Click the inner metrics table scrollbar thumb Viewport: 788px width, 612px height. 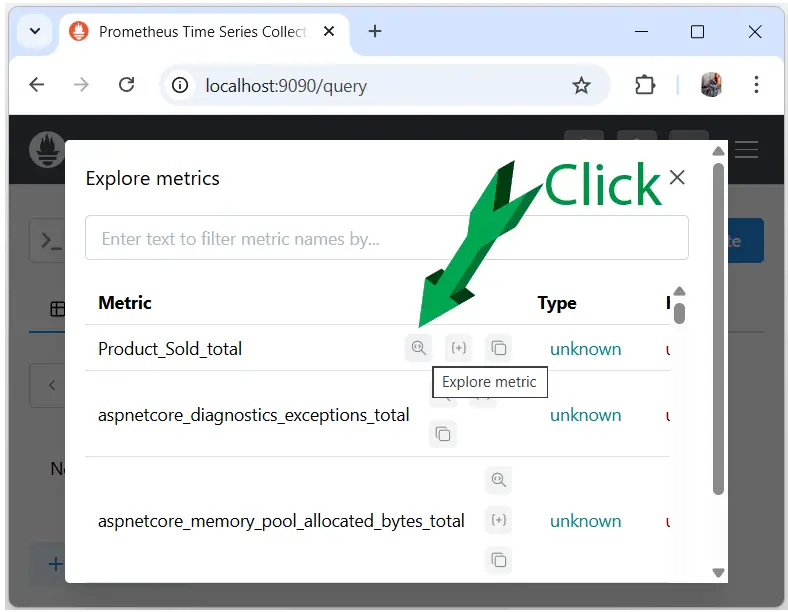679,313
